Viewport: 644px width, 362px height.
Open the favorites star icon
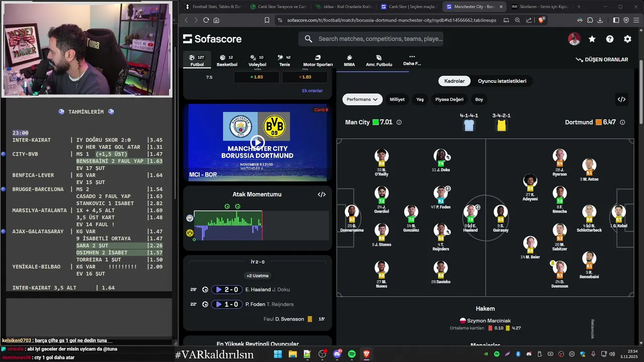592,39
